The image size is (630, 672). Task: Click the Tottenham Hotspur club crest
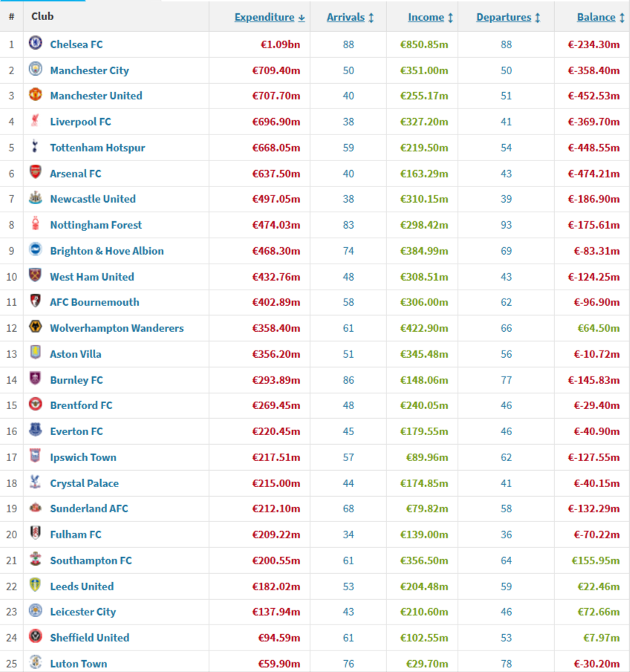[35, 146]
